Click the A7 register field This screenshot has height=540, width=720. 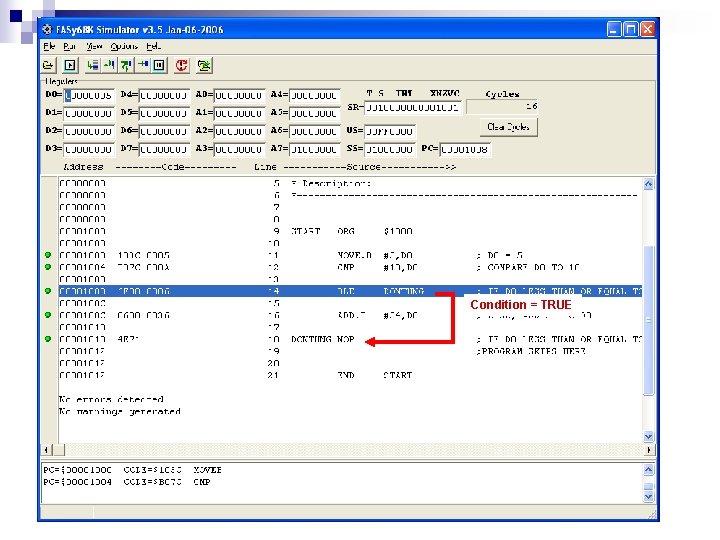pos(315,149)
